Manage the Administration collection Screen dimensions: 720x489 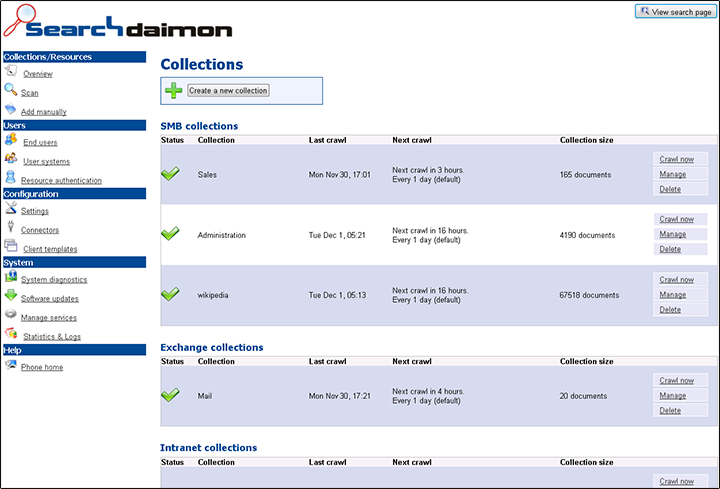[673, 235]
